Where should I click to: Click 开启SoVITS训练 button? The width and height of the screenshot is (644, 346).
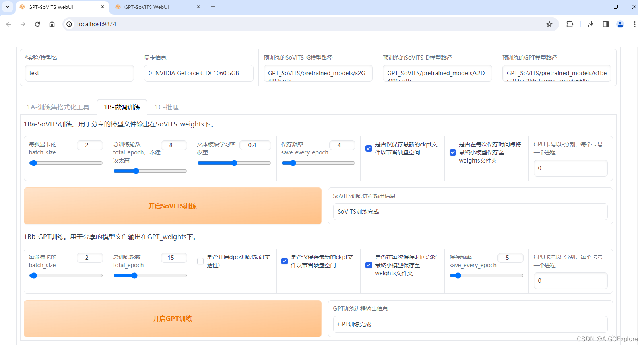pyautogui.click(x=173, y=206)
